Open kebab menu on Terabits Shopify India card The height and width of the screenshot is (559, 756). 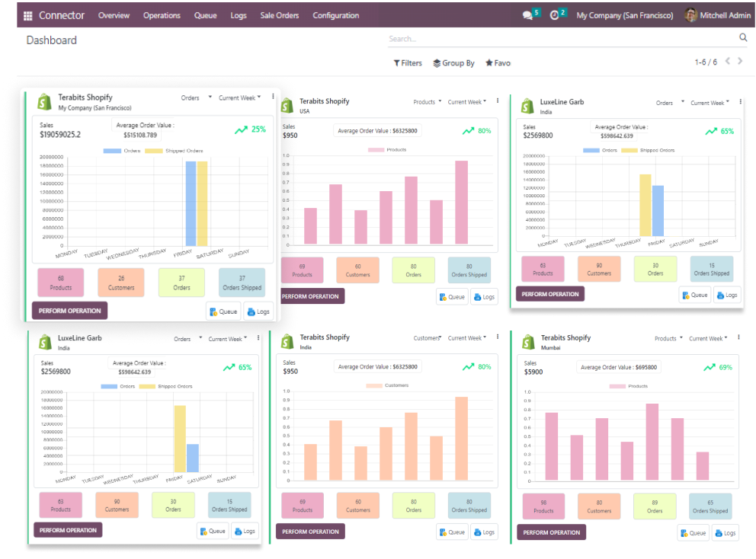point(498,337)
